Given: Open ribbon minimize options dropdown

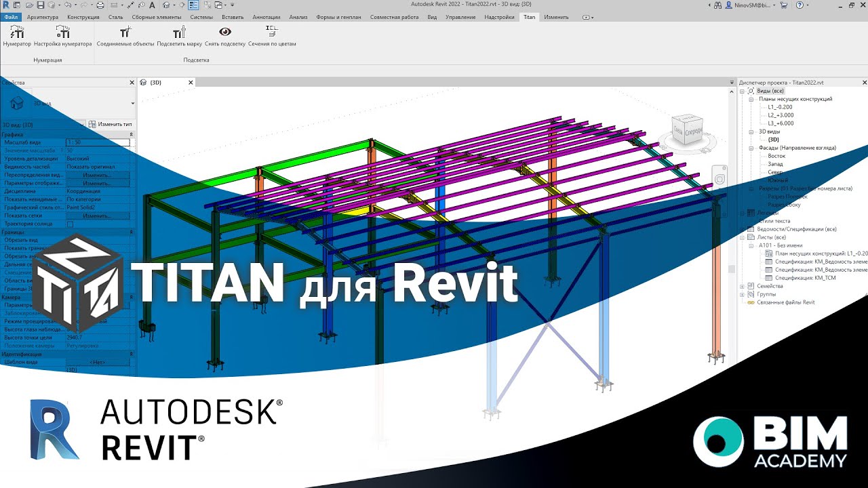Looking at the screenshot, I should pos(592,17).
